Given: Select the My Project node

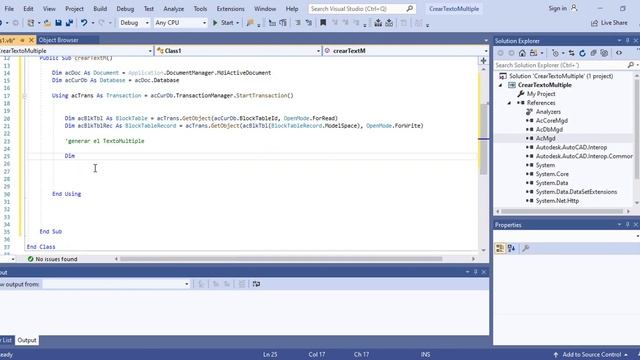Looking at the screenshot, I should [x=541, y=94].
